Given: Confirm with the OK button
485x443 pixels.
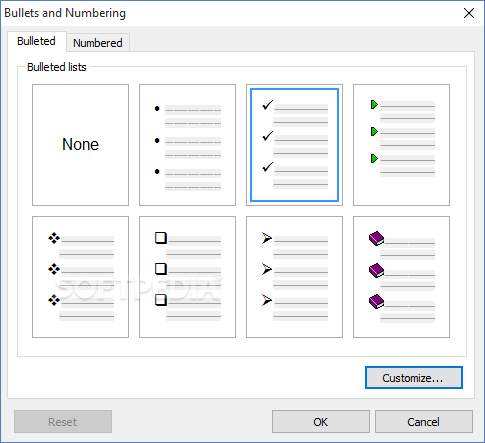Looking at the screenshot, I should 321,422.
